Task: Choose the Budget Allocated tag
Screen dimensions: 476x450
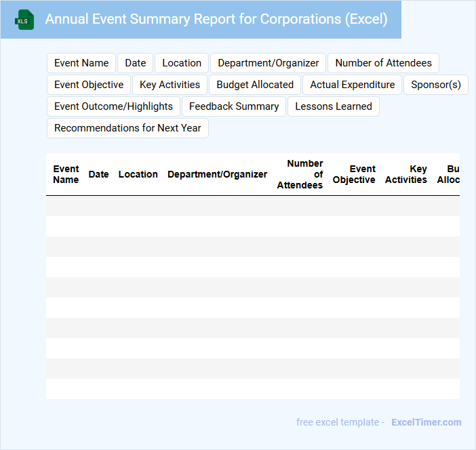Action: coord(255,85)
